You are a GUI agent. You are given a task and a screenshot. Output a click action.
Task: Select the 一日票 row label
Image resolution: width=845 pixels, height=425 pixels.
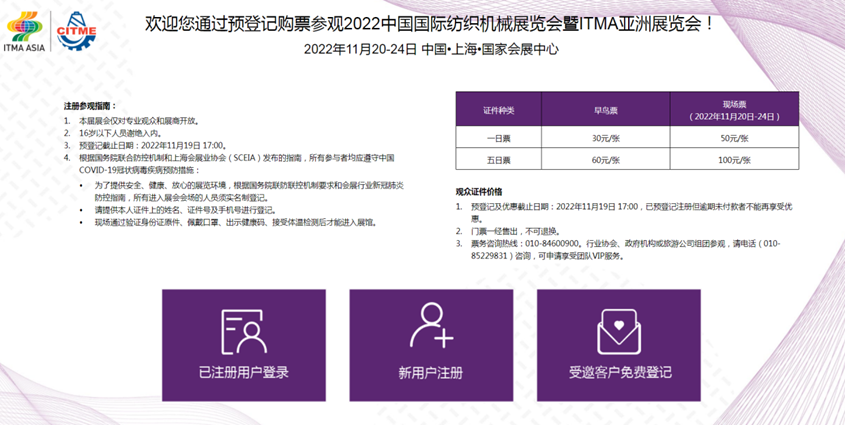(x=497, y=138)
